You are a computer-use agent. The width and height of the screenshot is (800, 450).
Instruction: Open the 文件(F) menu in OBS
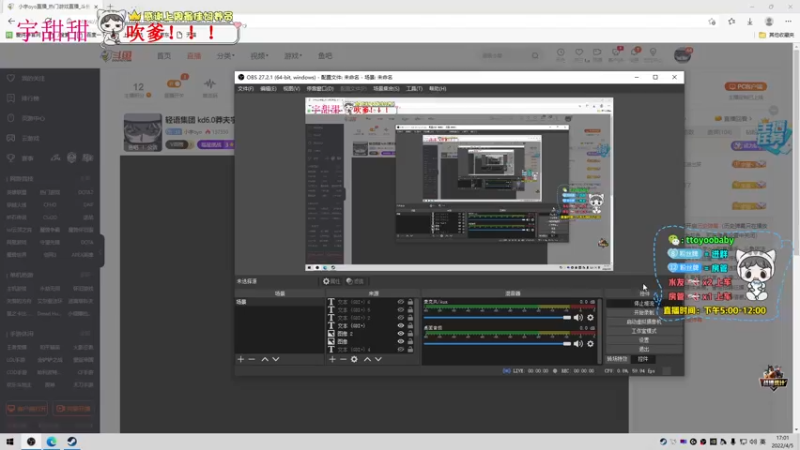[245, 89]
